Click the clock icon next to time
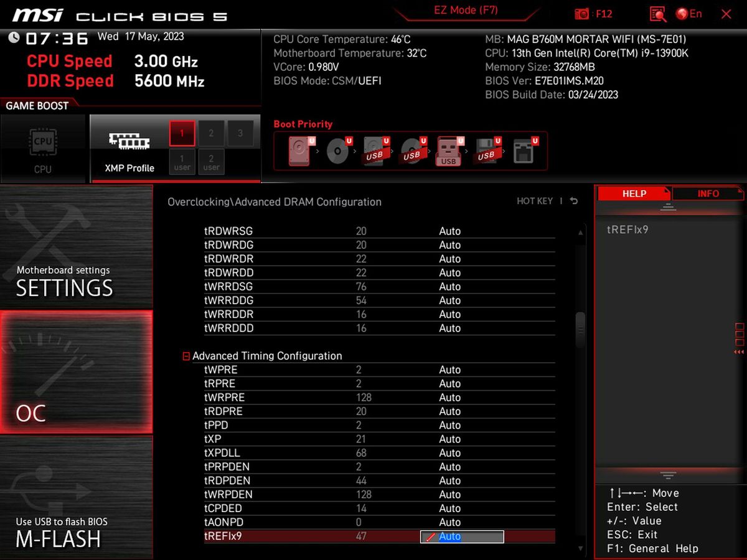The image size is (747, 560). pos(14,37)
